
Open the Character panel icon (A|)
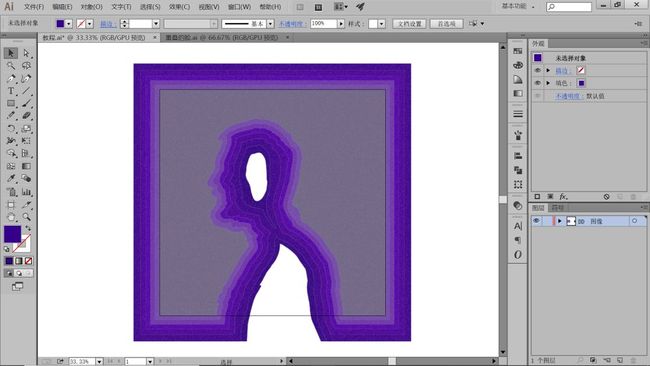click(x=518, y=226)
